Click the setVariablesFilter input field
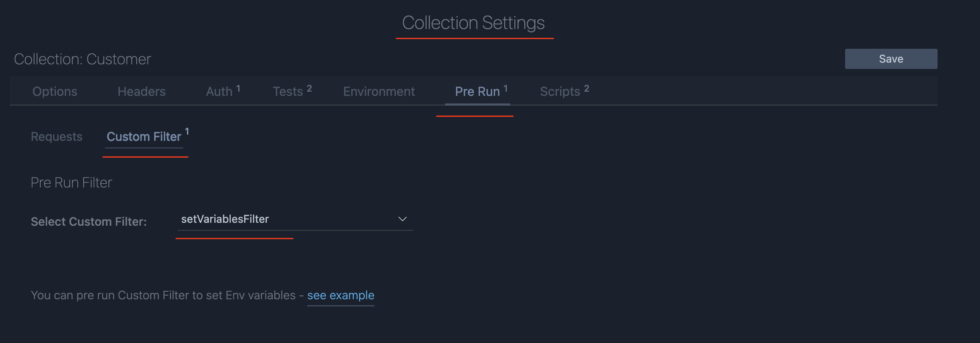 tap(252, 219)
